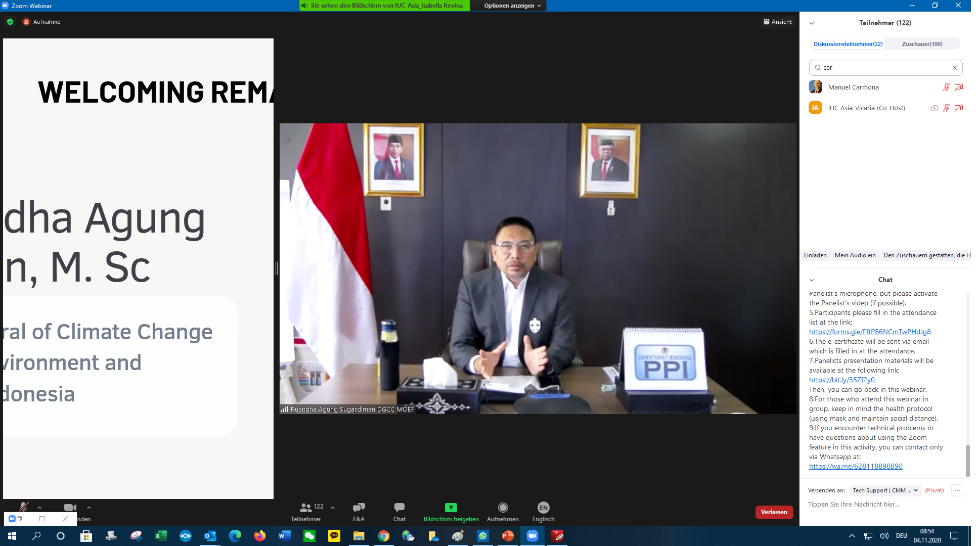Viewport: 980px width, 546px height.
Task: Open the F&A questions panel
Action: 359,508
